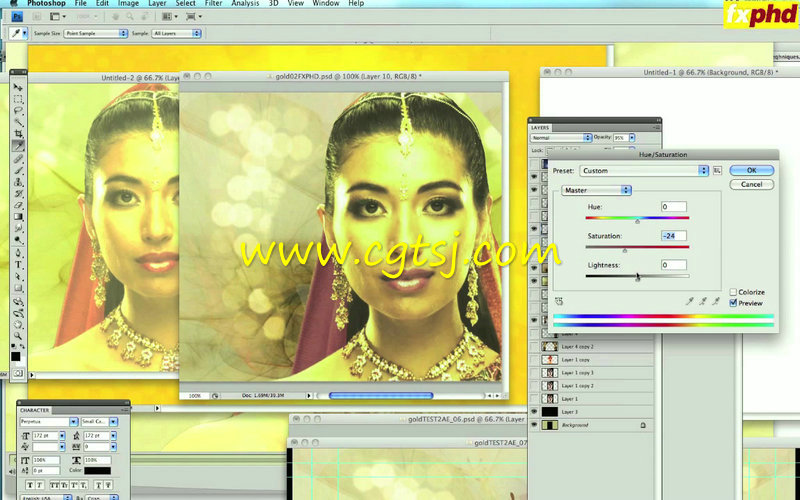
Task: Select the LAYERS panel tab
Action: pyautogui.click(x=540, y=128)
